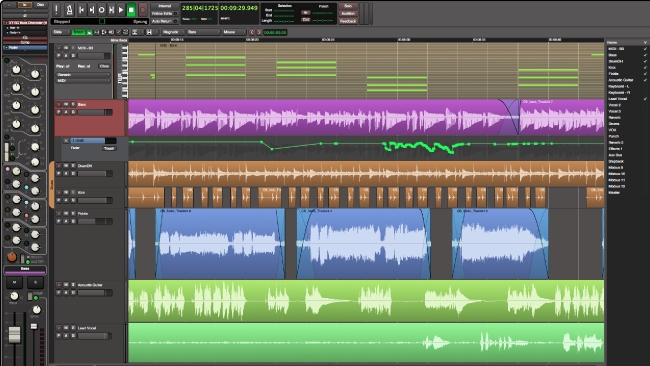Play the selected range
Viewport: 650px width, 366px height.
tap(111, 9)
